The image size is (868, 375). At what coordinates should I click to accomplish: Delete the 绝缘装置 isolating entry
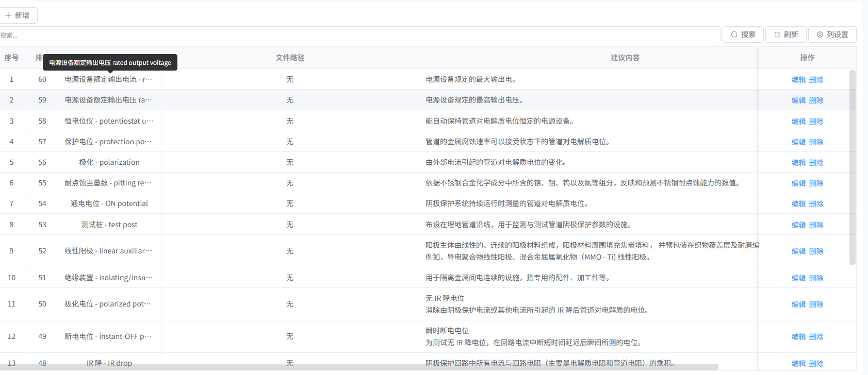(x=816, y=278)
